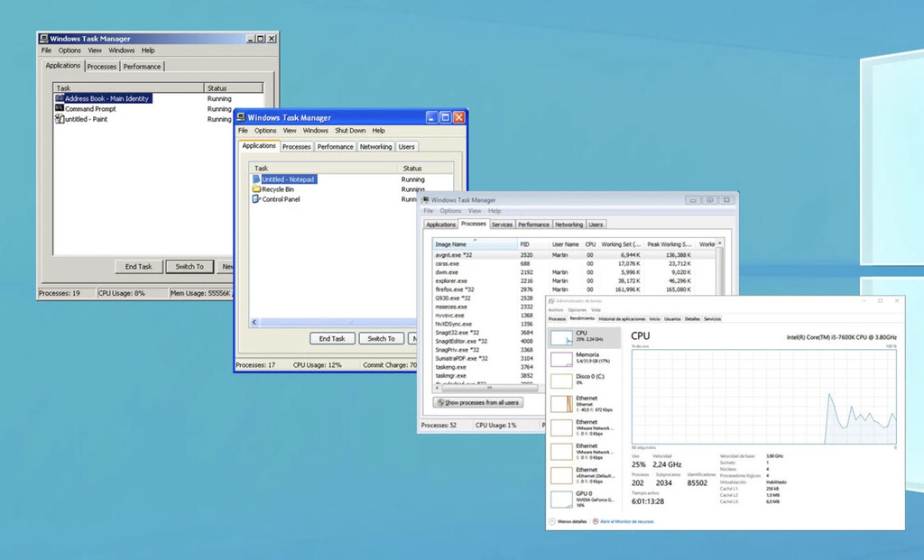
Task: Select Disco 0 (C:) performance item
Action: tap(587, 380)
